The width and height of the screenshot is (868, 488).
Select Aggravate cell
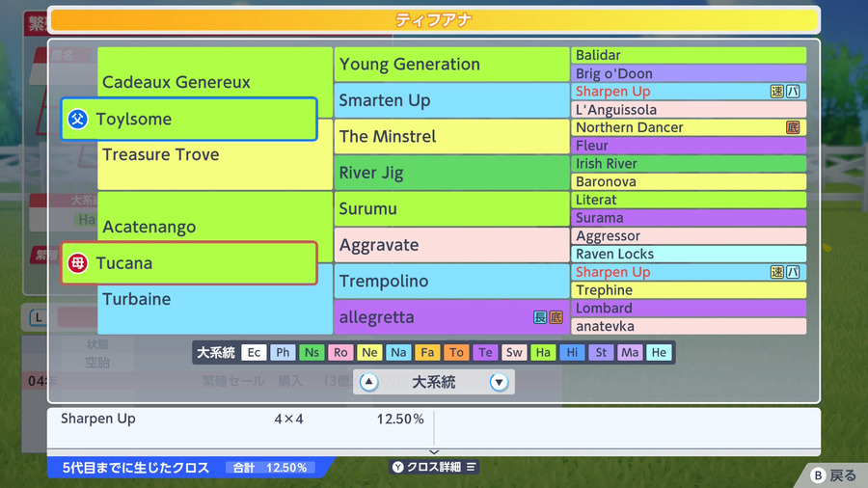[451, 245]
